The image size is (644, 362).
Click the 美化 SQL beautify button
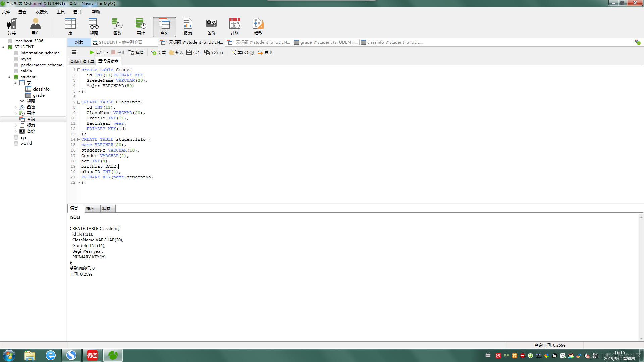pos(243,52)
